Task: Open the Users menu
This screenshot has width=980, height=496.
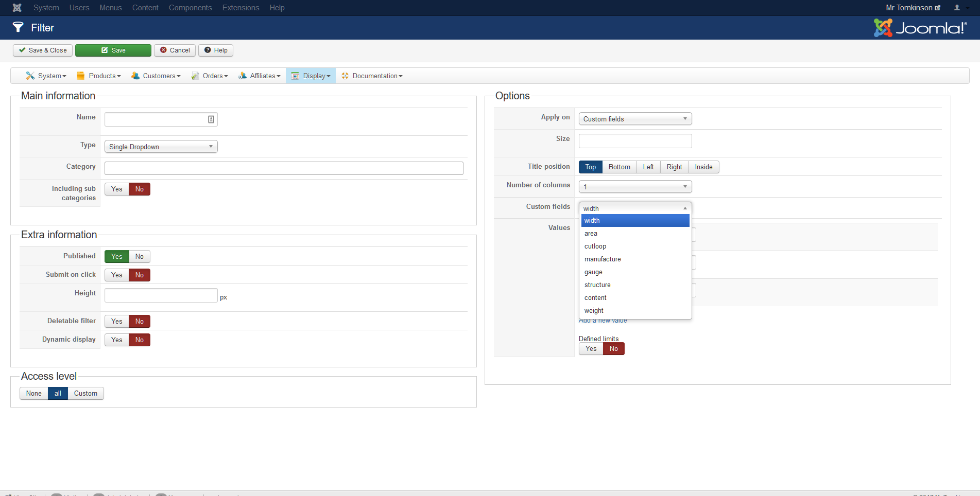Action: [x=79, y=8]
